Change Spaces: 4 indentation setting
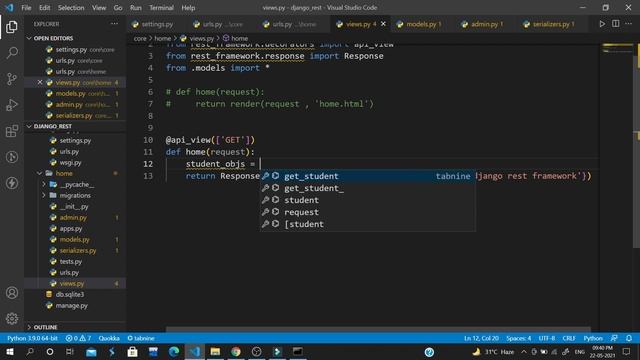The height and width of the screenshot is (360, 640). coord(518,338)
